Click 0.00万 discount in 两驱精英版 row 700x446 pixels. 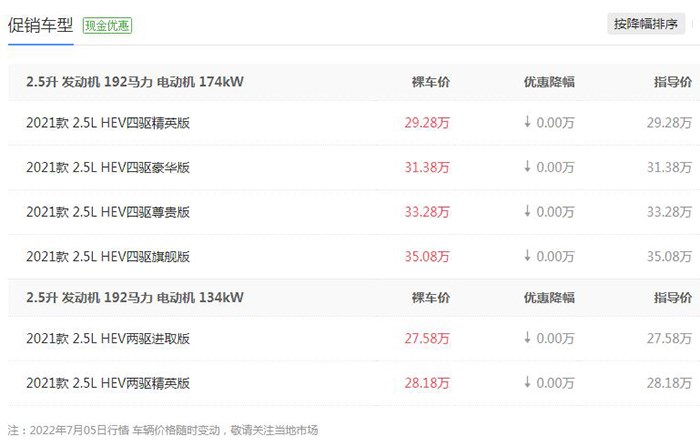(555, 383)
